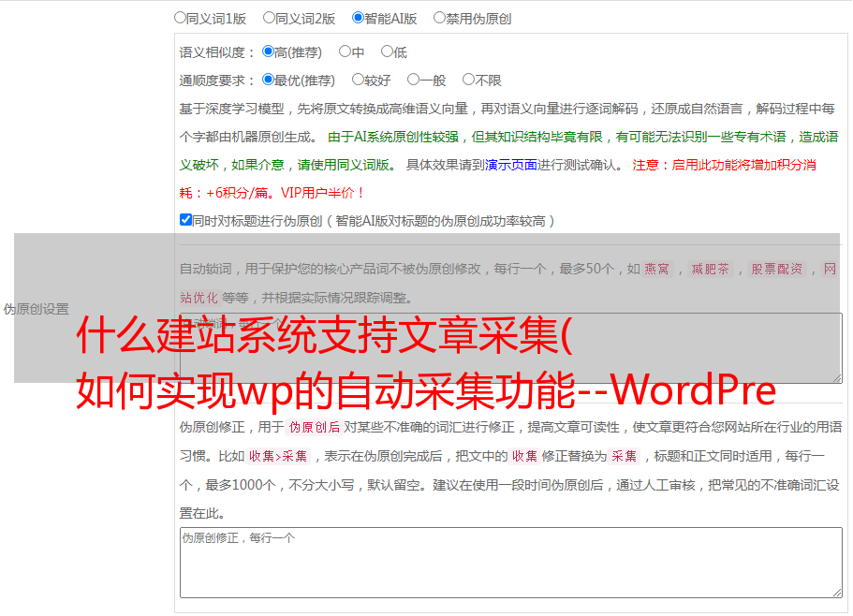Set 通顺度要求 to 最优(推荐)
Screen dimensions: 853x616
pos(268,80)
